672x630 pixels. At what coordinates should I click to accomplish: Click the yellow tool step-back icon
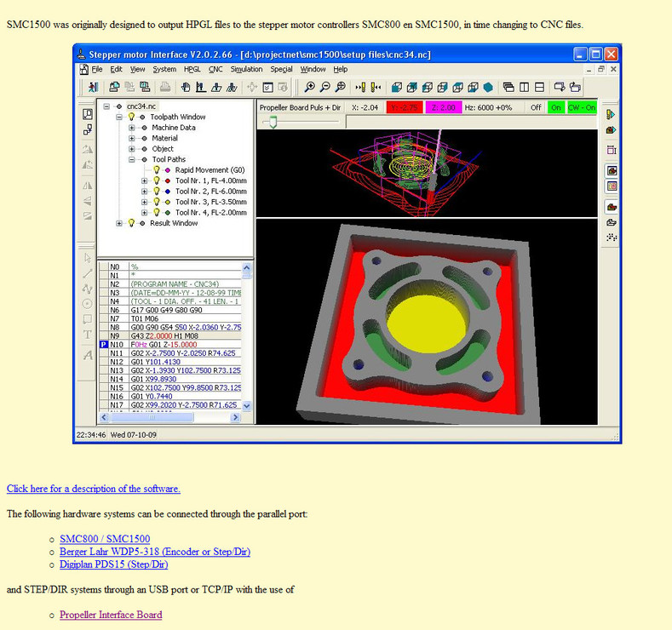pos(376,88)
